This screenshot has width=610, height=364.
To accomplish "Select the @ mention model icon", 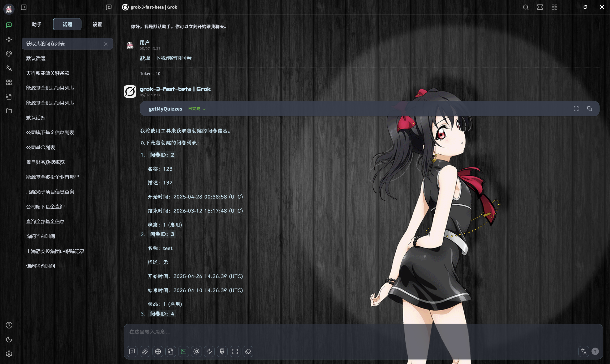I will [x=197, y=351].
